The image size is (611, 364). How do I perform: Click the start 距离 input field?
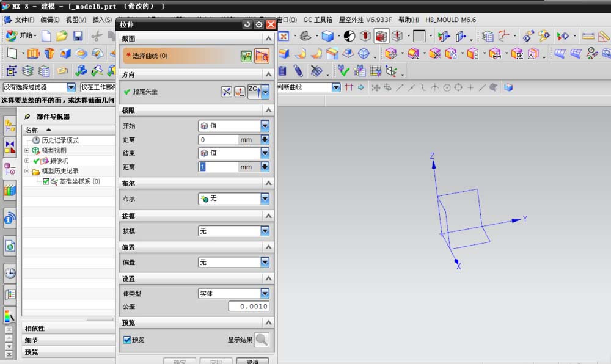[218, 140]
